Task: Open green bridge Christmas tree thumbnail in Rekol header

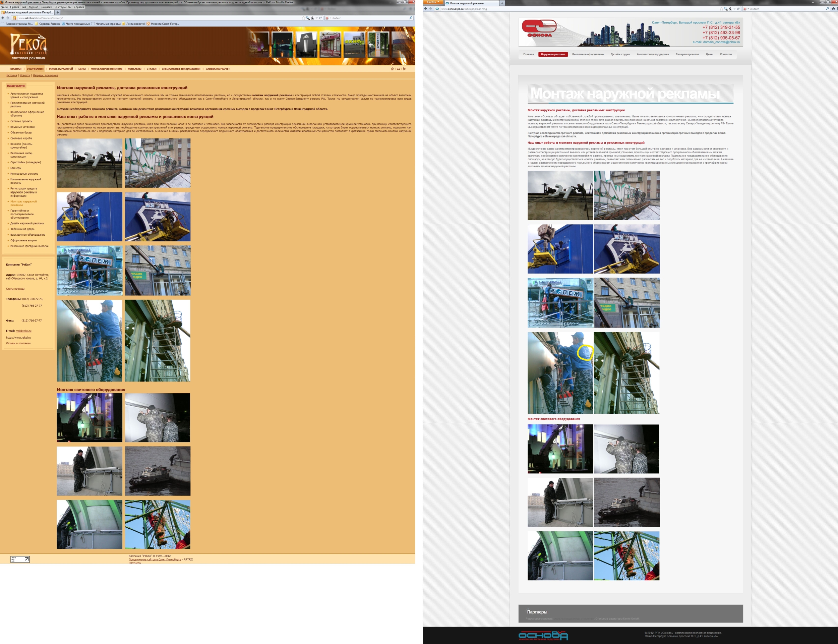Action: coord(282,45)
